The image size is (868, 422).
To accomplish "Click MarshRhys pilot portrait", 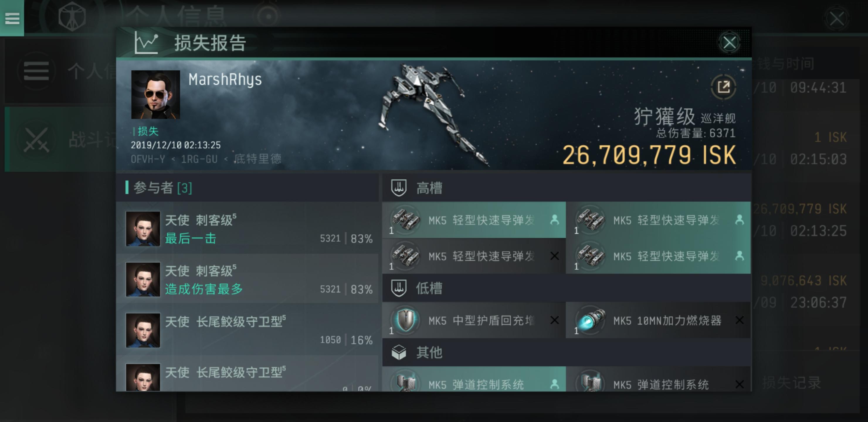I will pyautogui.click(x=155, y=95).
